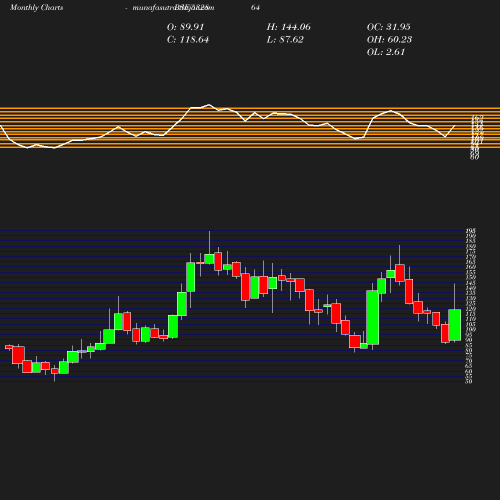
Task: Select the high value "H: 144.06"
Action: (288, 27)
